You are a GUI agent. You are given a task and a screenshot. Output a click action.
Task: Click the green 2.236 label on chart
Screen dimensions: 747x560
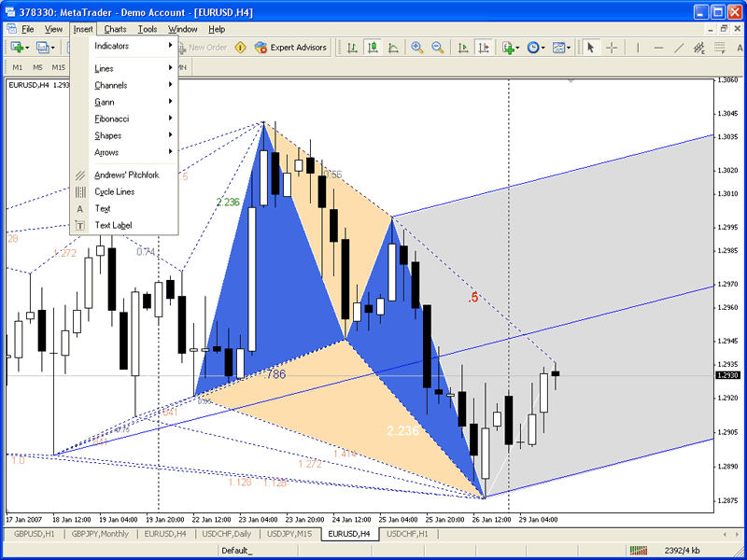pyautogui.click(x=228, y=202)
